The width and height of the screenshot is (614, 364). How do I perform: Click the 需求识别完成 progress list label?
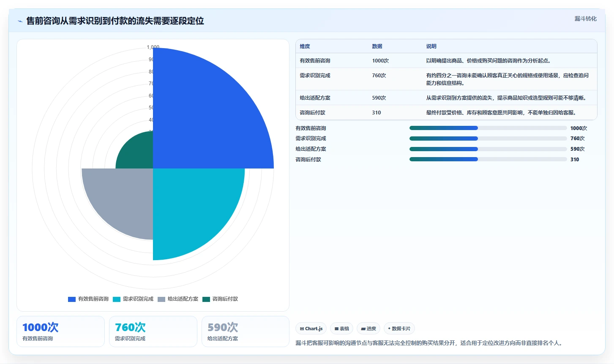click(311, 139)
